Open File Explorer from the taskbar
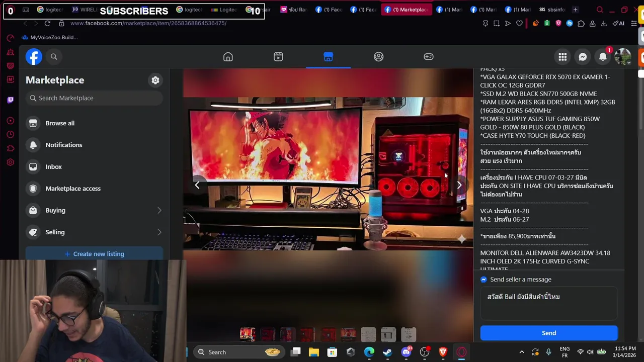Viewport: 644px width, 362px height. (x=314, y=352)
